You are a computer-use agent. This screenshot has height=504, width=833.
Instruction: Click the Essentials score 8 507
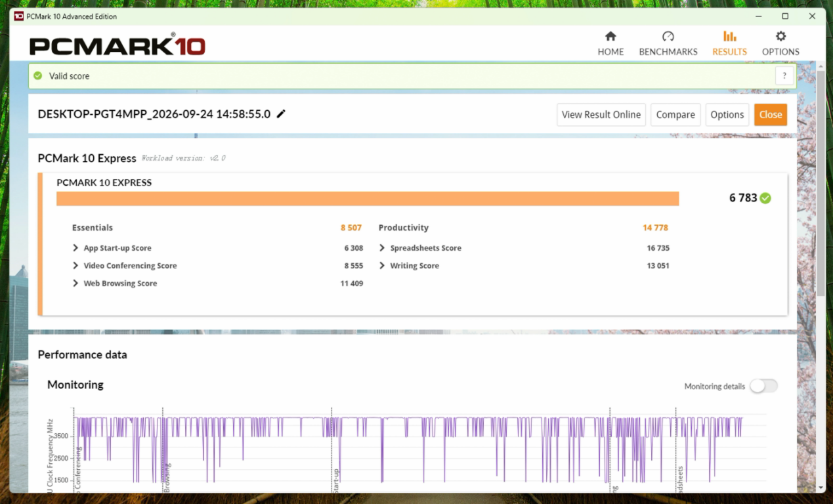tap(351, 228)
